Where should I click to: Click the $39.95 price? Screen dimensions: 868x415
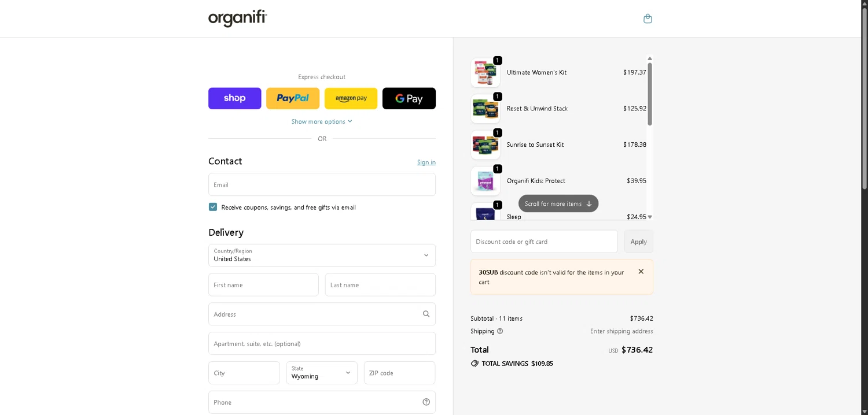click(x=637, y=181)
